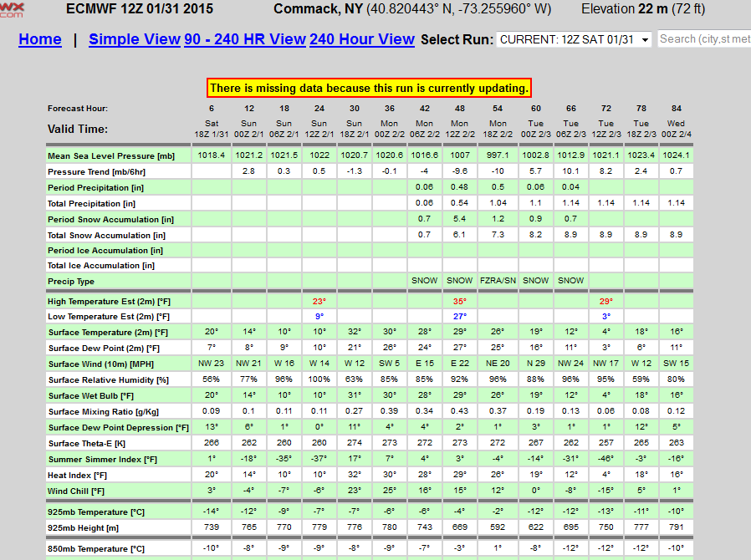
Task: Click the Mon 12Z 2/2 valid time
Action: coord(460,129)
